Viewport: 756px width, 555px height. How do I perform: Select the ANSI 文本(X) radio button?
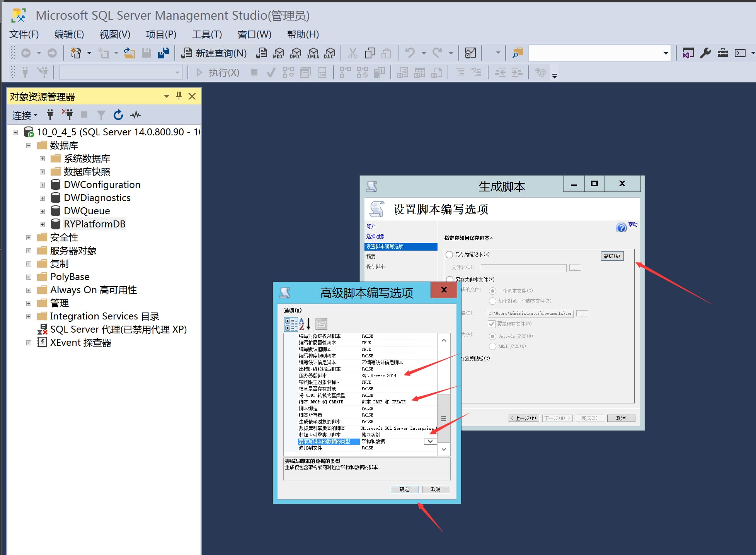coord(493,346)
